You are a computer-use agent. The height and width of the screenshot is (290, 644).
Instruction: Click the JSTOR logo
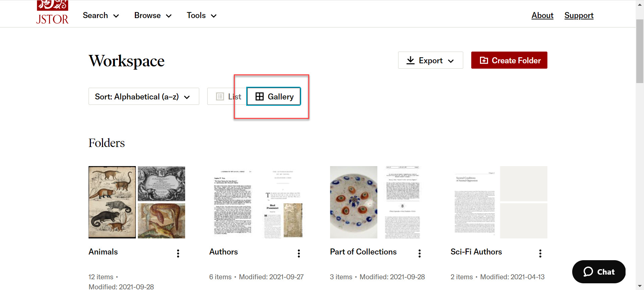[x=52, y=12]
